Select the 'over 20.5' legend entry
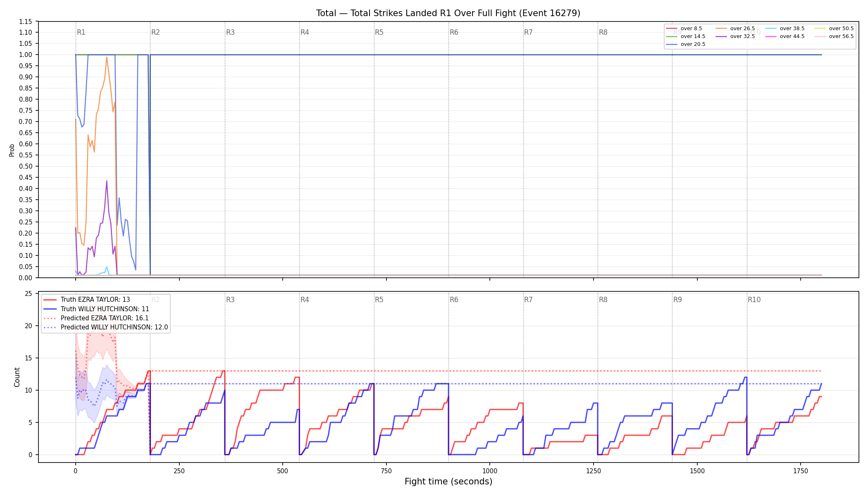The width and height of the screenshot is (868, 496). 686,44
